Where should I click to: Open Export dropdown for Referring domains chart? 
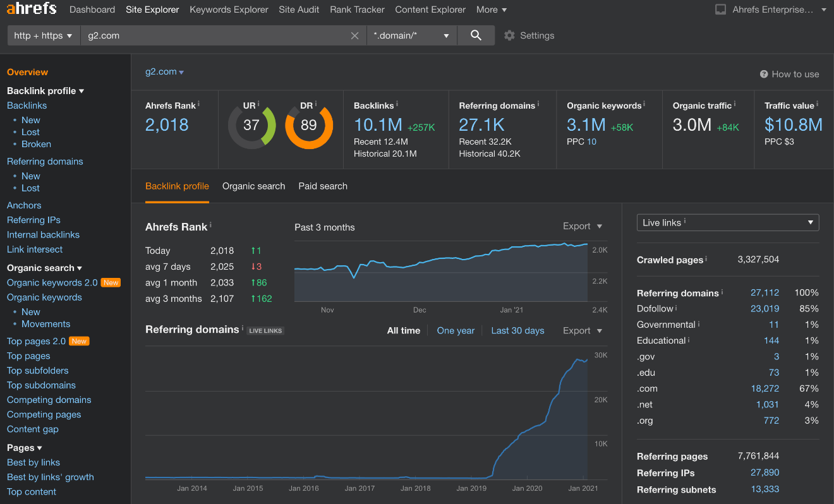[583, 330]
